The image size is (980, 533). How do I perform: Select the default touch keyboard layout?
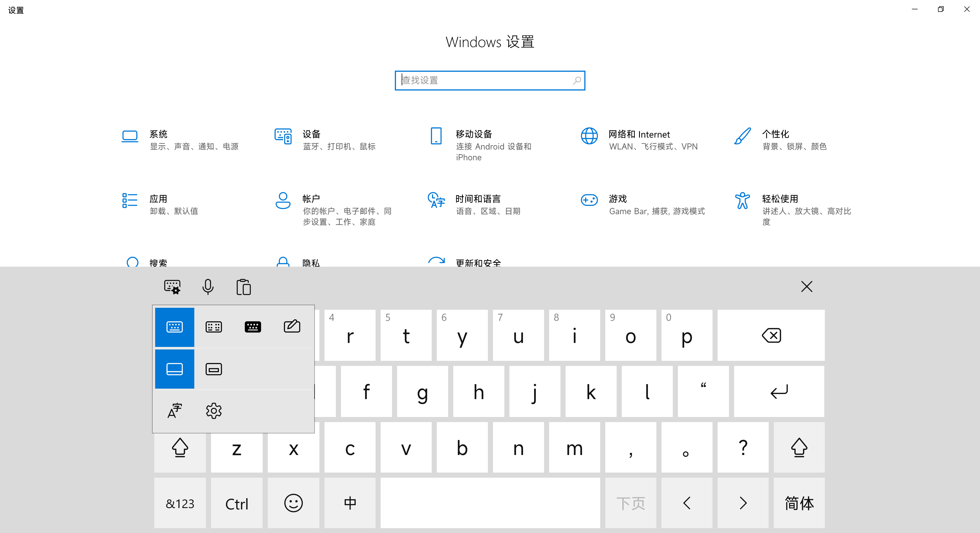coord(175,327)
